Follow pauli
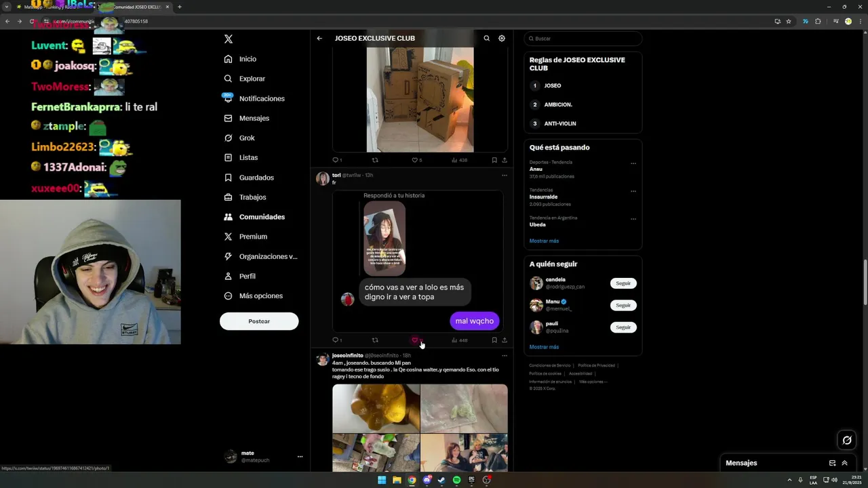868x488 pixels. point(623,327)
